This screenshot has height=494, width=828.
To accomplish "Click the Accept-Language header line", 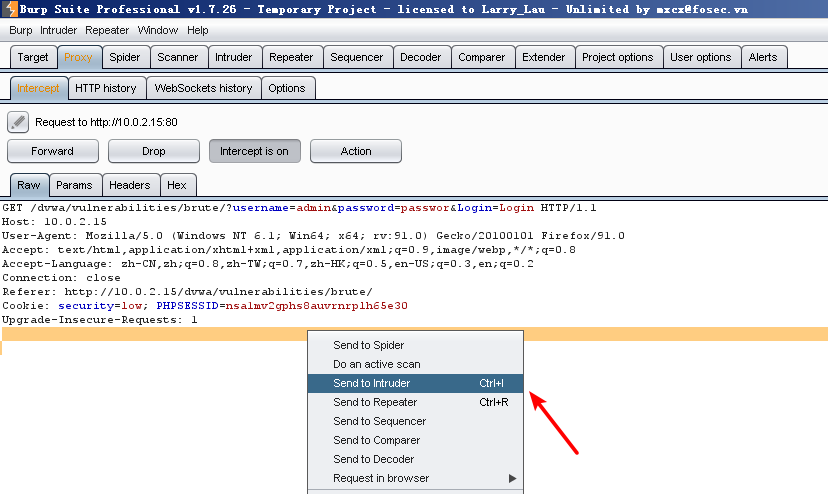I will [268, 264].
